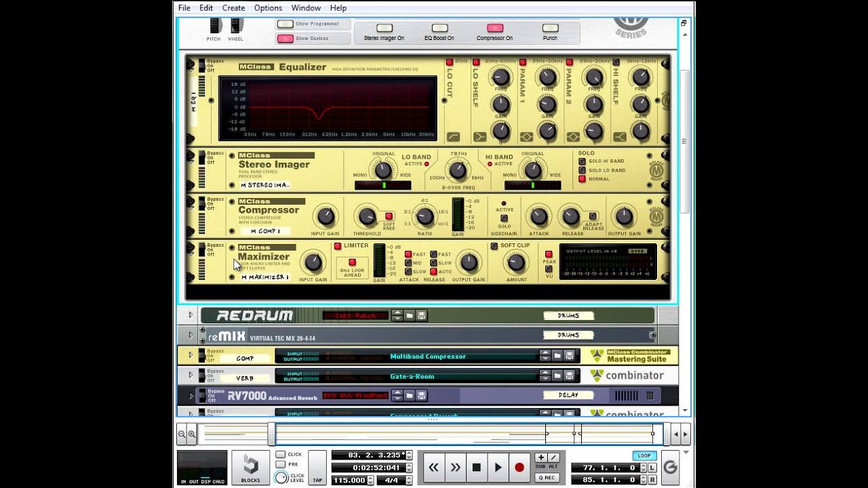
Task: Start recording with the Record button
Action: tap(519, 468)
